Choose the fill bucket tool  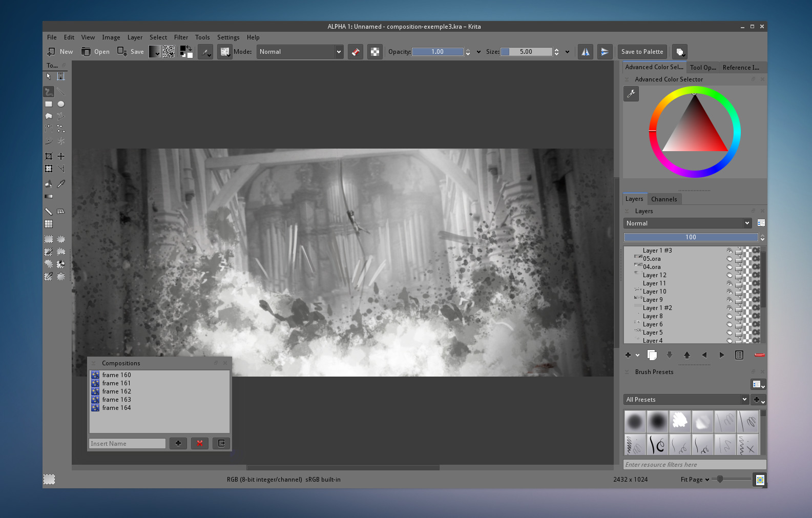(x=49, y=184)
